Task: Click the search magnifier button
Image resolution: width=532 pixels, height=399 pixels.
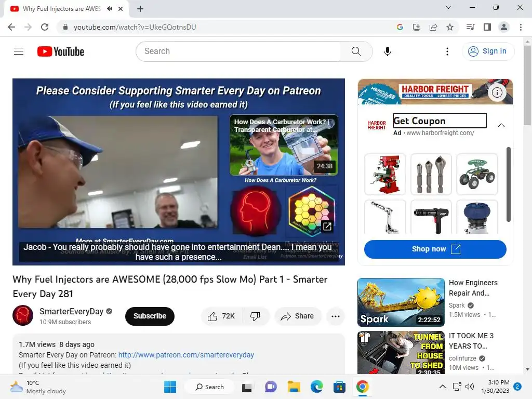Action: point(356,51)
